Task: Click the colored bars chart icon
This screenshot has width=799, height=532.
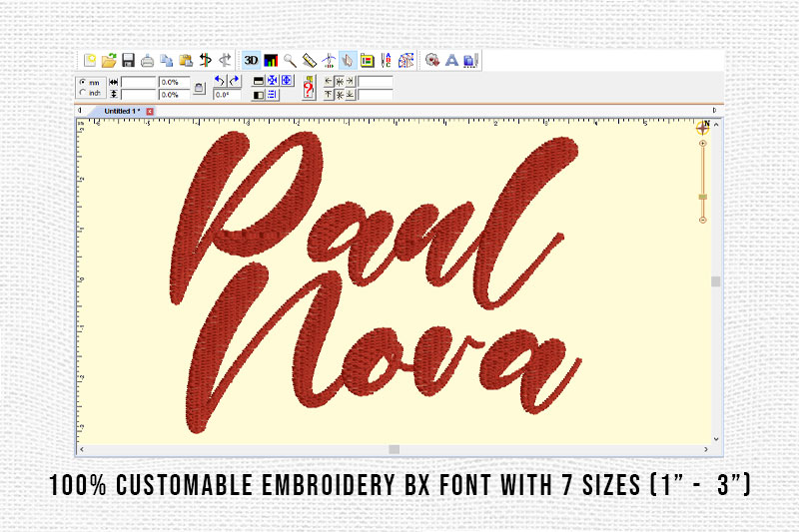Action: point(271,61)
